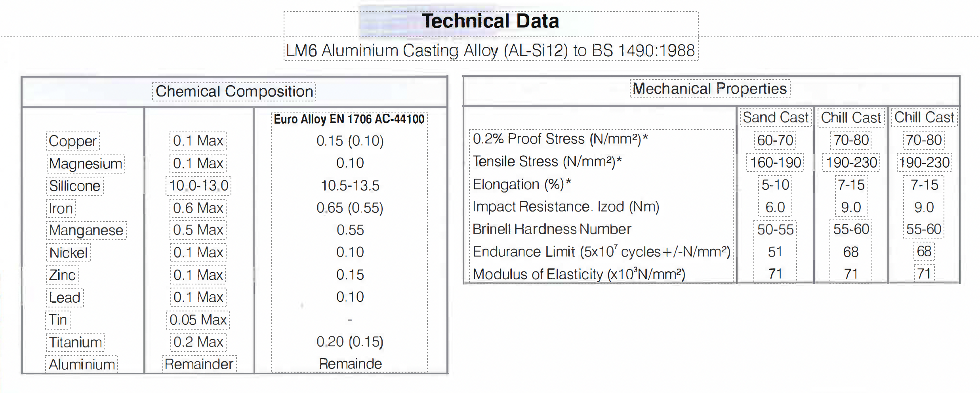The image size is (980, 393).
Task: Select the Technical Data heading
Action: [x=490, y=21]
